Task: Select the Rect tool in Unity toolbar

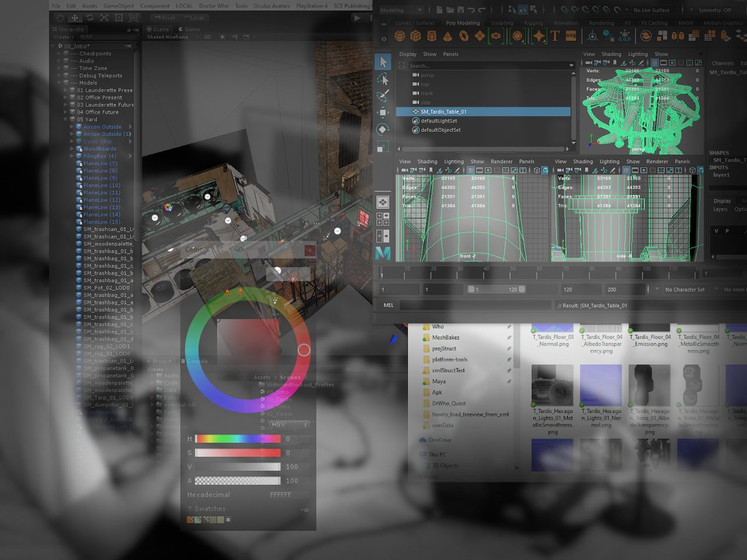Action: [x=119, y=18]
